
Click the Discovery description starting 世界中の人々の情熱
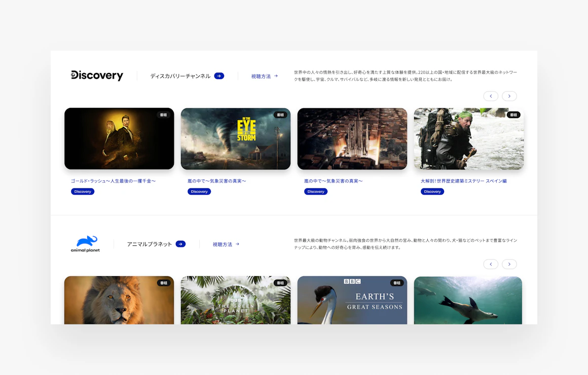coord(406,76)
